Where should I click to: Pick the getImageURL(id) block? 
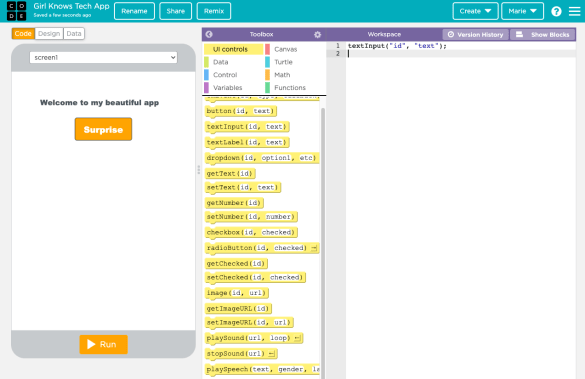click(x=238, y=309)
